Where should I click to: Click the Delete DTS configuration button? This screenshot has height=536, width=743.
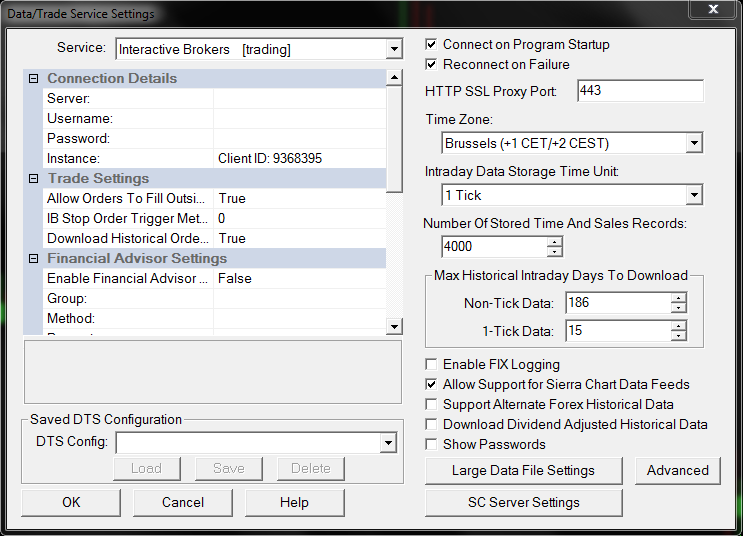310,469
